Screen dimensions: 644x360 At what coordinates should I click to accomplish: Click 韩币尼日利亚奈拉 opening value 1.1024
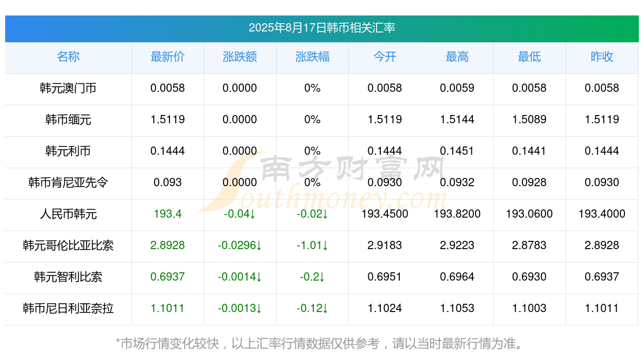pyautogui.click(x=385, y=308)
